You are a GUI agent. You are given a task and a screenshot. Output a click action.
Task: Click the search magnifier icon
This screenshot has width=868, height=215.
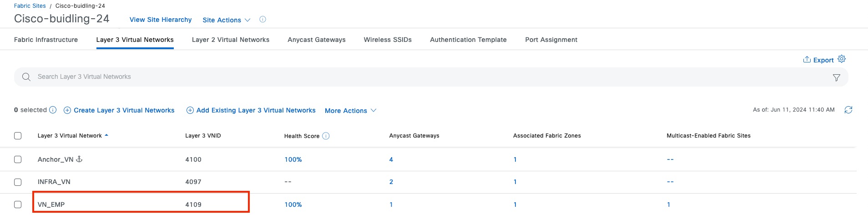tap(26, 77)
